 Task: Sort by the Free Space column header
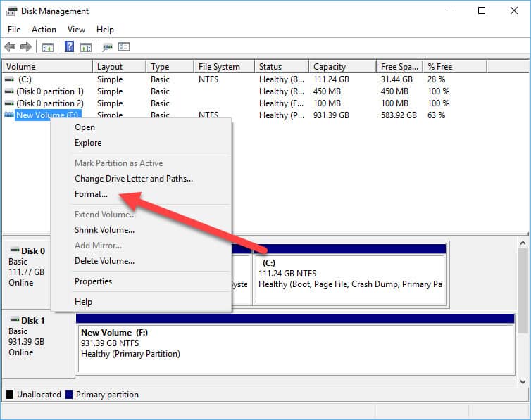tap(400, 67)
